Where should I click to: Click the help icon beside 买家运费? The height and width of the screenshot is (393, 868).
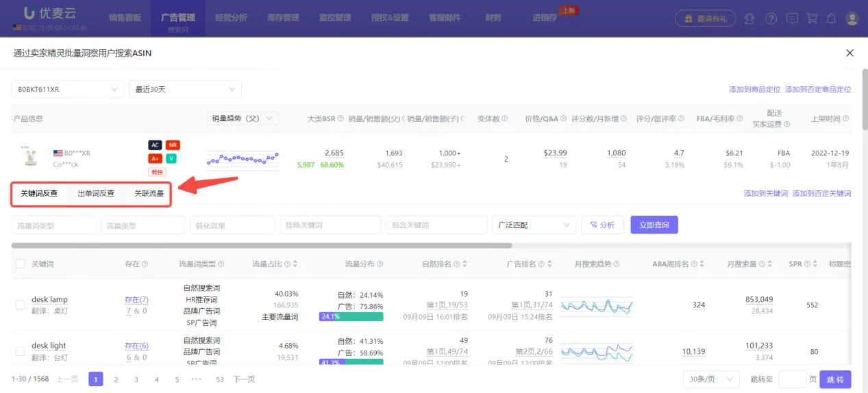pos(787,125)
